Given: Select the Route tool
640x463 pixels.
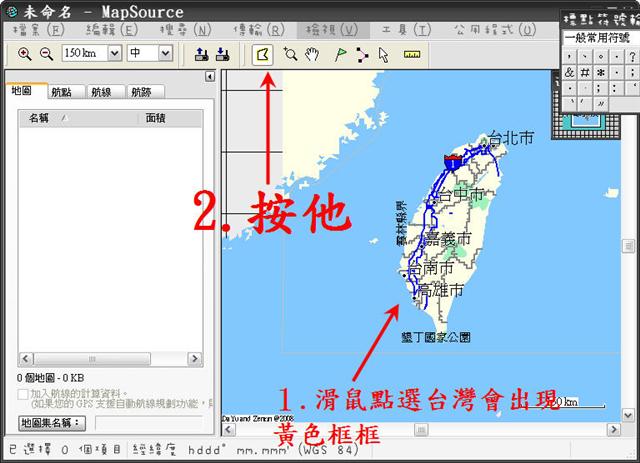Looking at the screenshot, I should (x=362, y=55).
